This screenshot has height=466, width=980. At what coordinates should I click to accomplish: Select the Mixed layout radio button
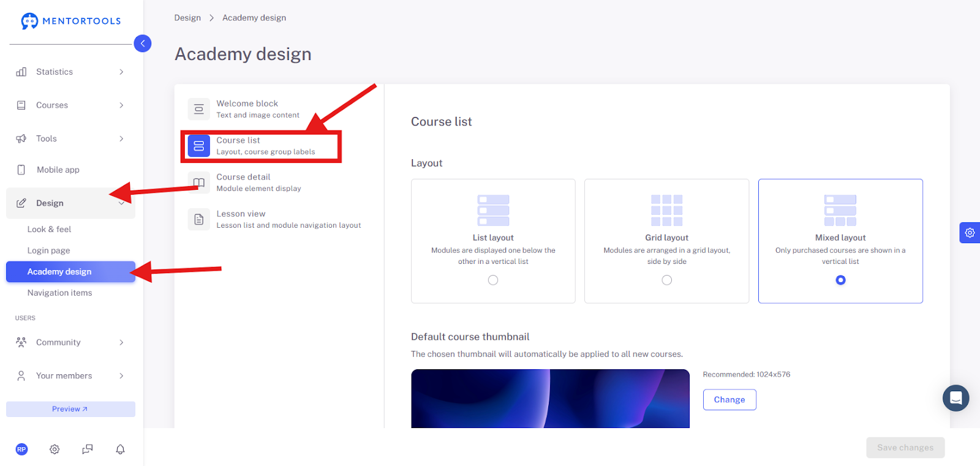(840, 280)
